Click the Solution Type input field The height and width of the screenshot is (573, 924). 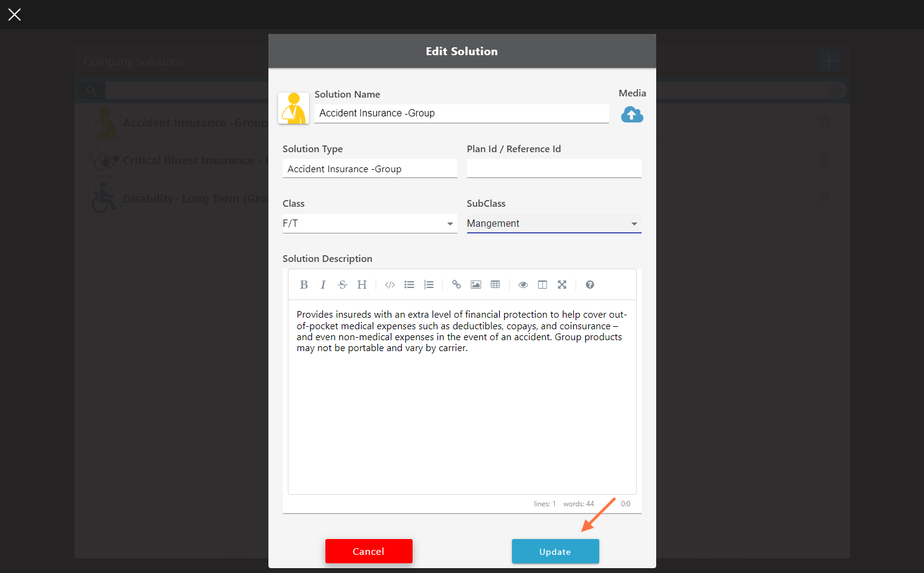(370, 169)
